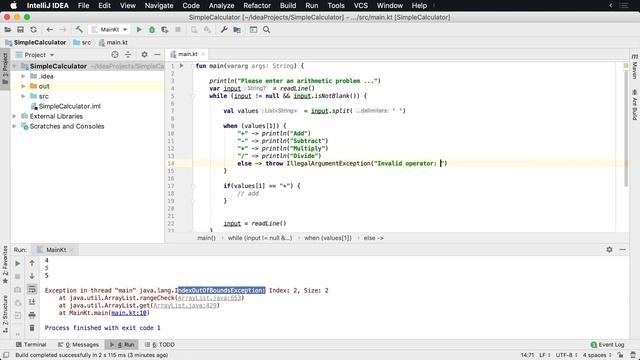Click the ArrayList.java:653 stack trace link
The width and height of the screenshot is (640, 360).
(x=209, y=298)
